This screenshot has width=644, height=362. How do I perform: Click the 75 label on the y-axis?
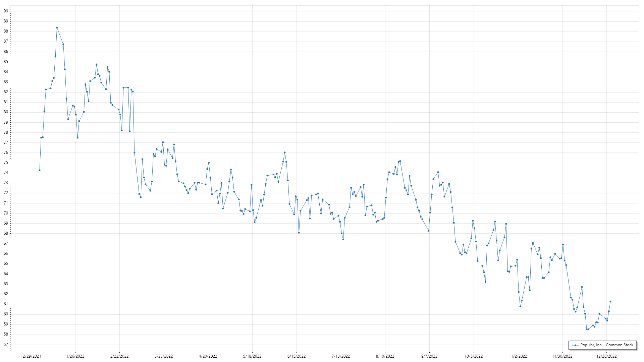6,163
